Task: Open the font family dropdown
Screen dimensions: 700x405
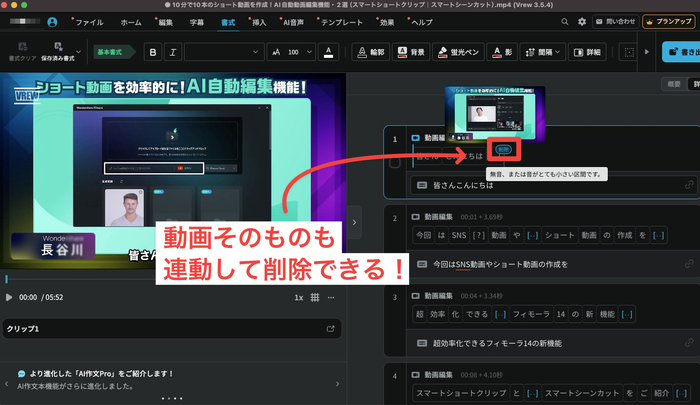Action: pyautogui.click(x=224, y=52)
